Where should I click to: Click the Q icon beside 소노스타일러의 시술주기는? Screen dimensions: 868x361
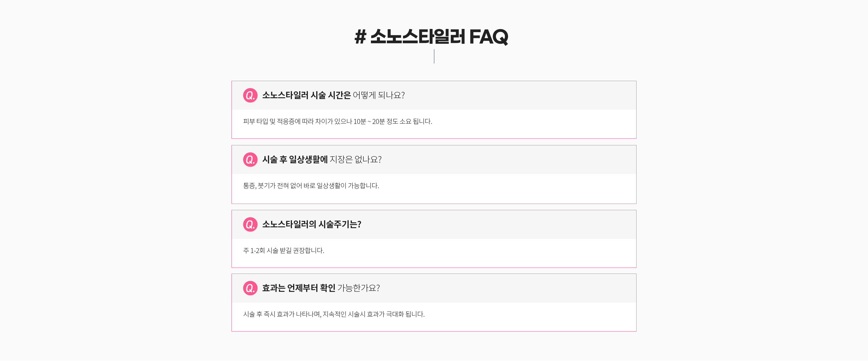click(x=250, y=224)
